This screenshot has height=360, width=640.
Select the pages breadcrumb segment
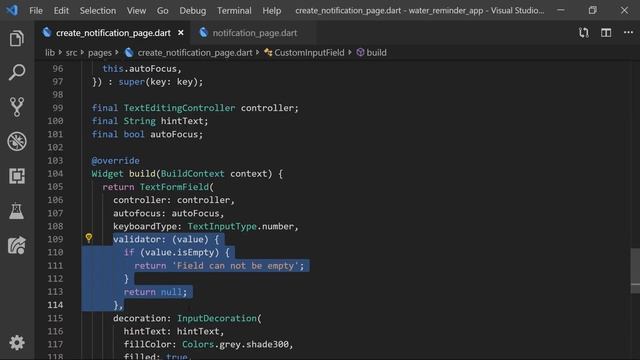click(x=100, y=53)
